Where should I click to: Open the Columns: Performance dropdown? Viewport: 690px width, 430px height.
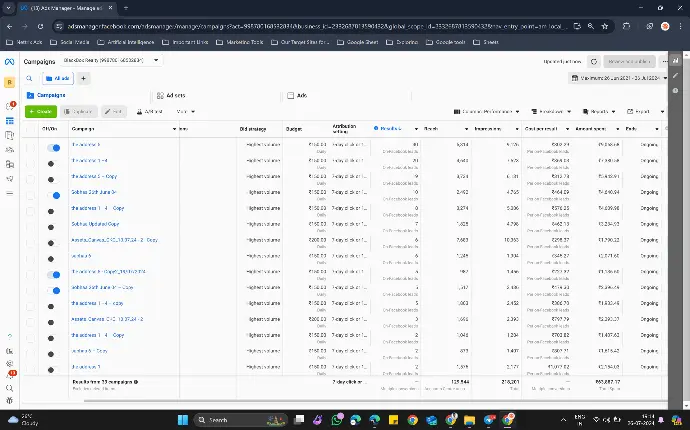486,112
